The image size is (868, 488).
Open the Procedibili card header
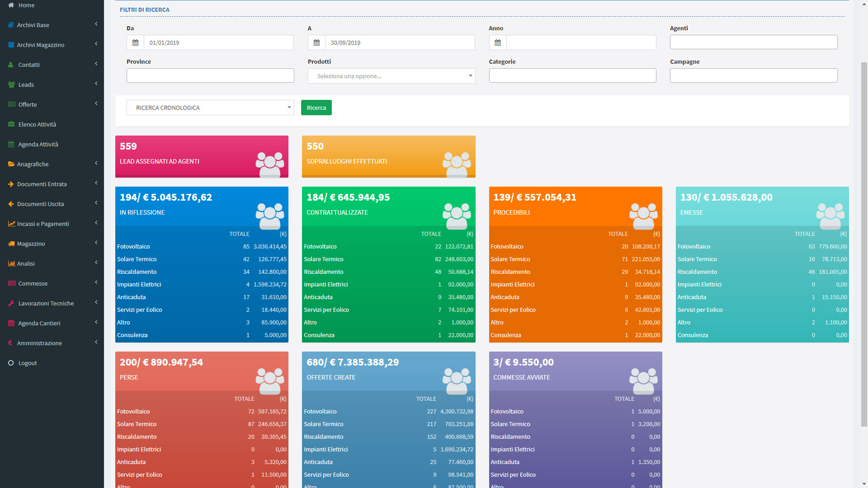576,206
